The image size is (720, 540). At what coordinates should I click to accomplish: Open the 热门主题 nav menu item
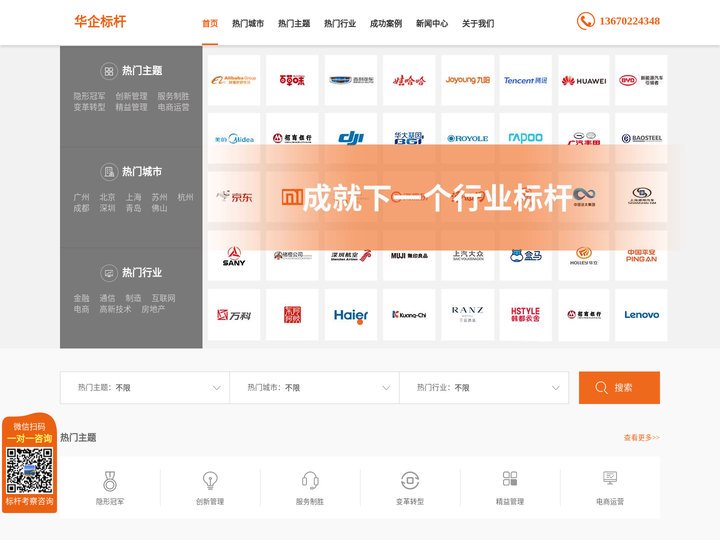[294, 23]
